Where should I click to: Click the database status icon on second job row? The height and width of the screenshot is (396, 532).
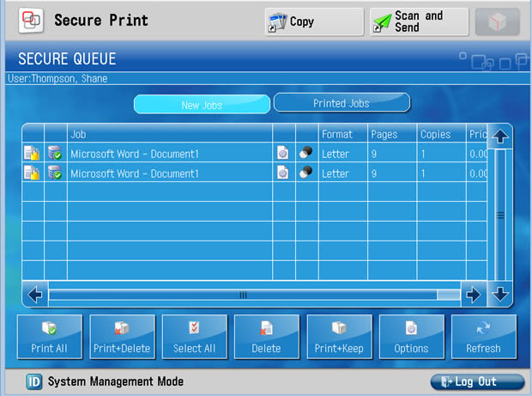tap(55, 173)
